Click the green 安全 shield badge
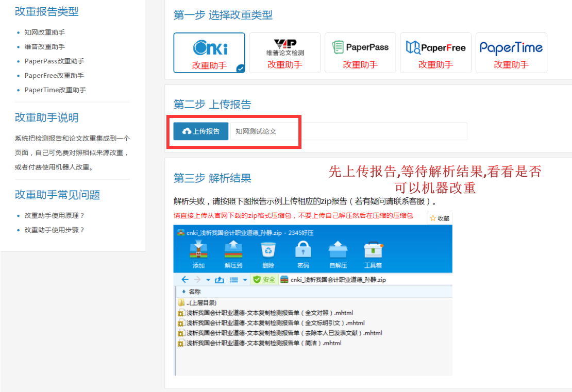 point(264,280)
